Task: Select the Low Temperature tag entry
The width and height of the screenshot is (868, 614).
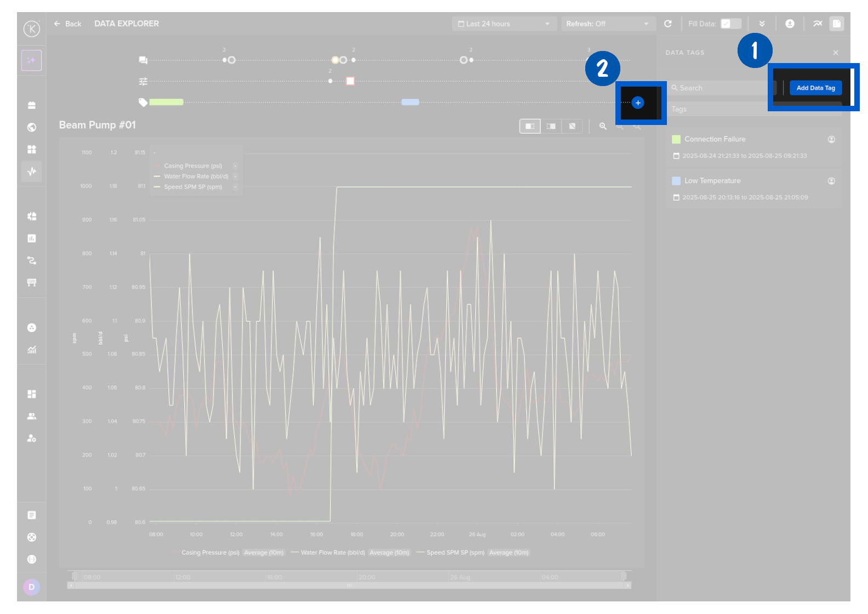Action: (x=712, y=181)
